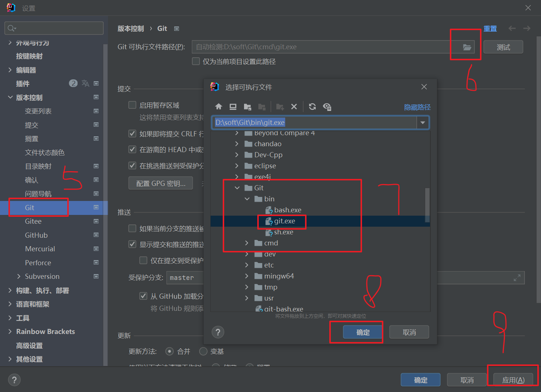This screenshot has width=541, height=392.
Task: Open help in the file chooser dialog
Action: (218, 332)
